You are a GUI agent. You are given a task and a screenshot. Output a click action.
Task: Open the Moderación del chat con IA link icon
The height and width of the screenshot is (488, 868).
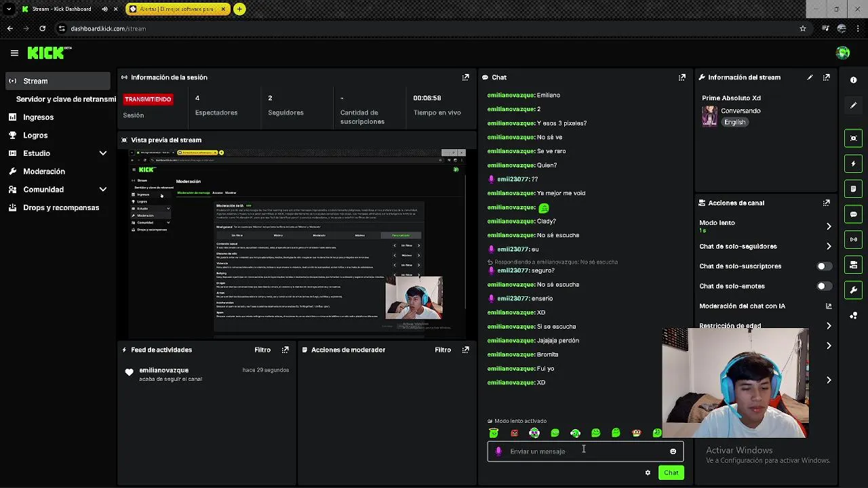point(829,306)
